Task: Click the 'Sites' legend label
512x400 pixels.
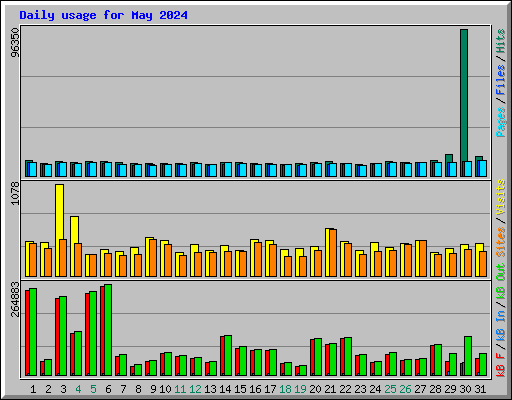Action: [501, 242]
